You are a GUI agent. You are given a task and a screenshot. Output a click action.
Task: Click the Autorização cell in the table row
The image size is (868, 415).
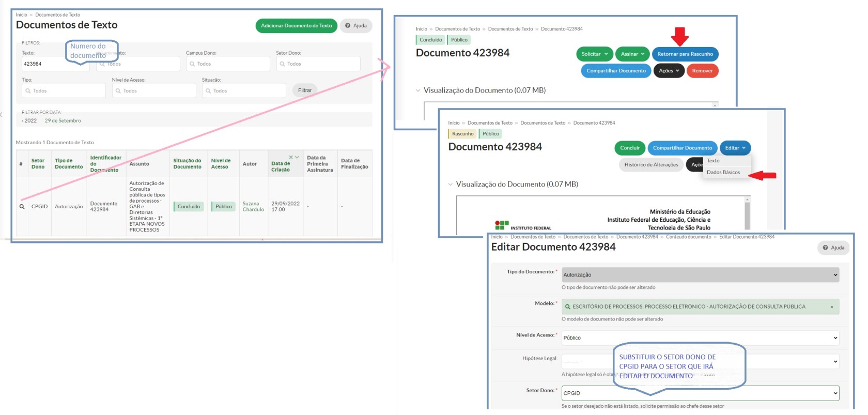(69, 207)
